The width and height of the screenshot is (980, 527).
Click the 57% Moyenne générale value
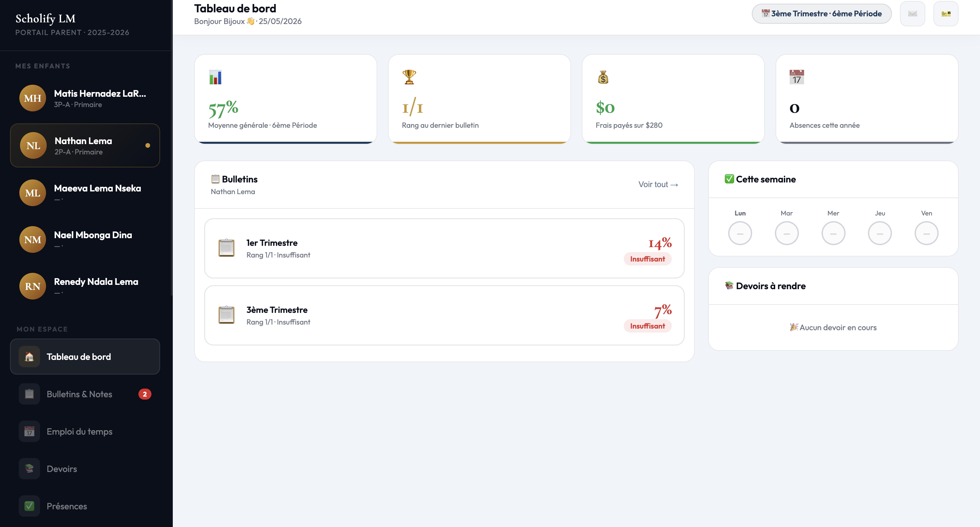(x=223, y=108)
